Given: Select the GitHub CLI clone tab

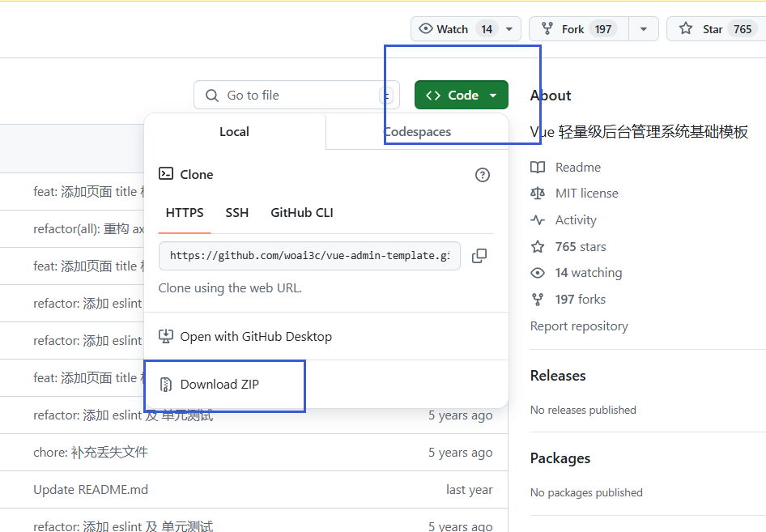Looking at the screenshot, I should (x=302, y=213).
